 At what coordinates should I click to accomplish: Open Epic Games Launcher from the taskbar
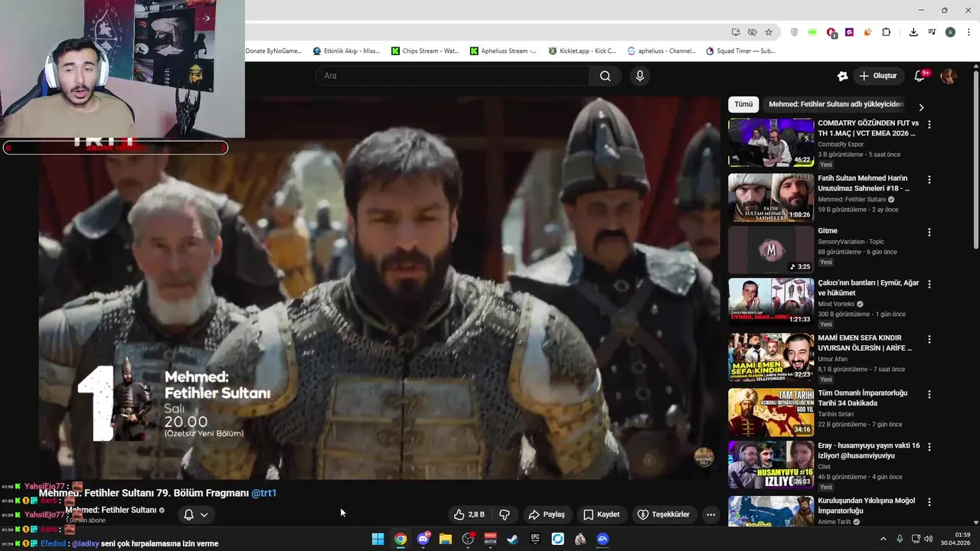(535, 539)
